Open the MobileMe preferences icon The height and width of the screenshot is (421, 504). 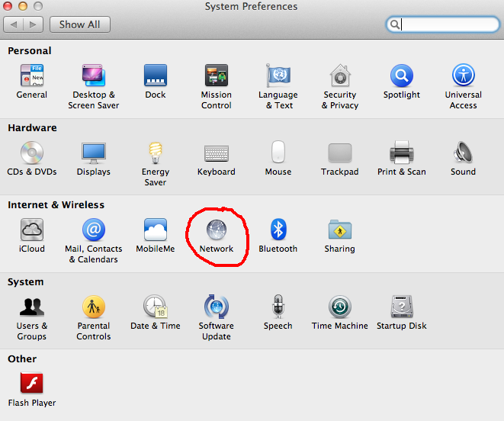coord(156,230)
